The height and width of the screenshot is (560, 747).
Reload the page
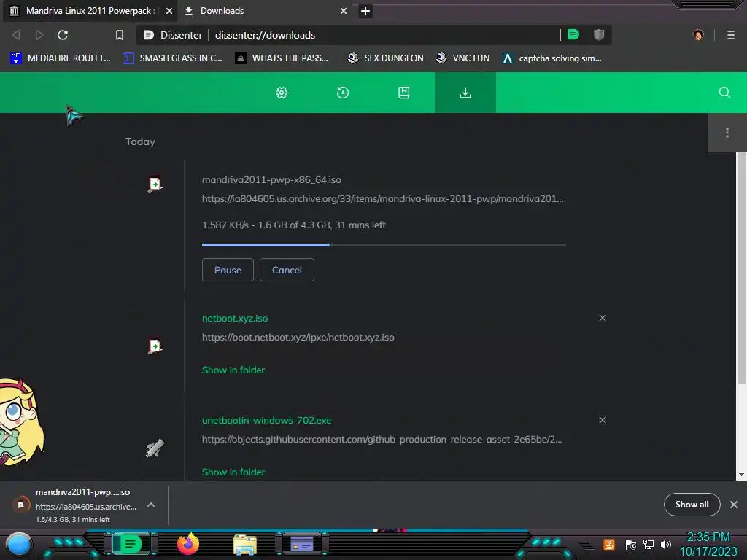63,35
